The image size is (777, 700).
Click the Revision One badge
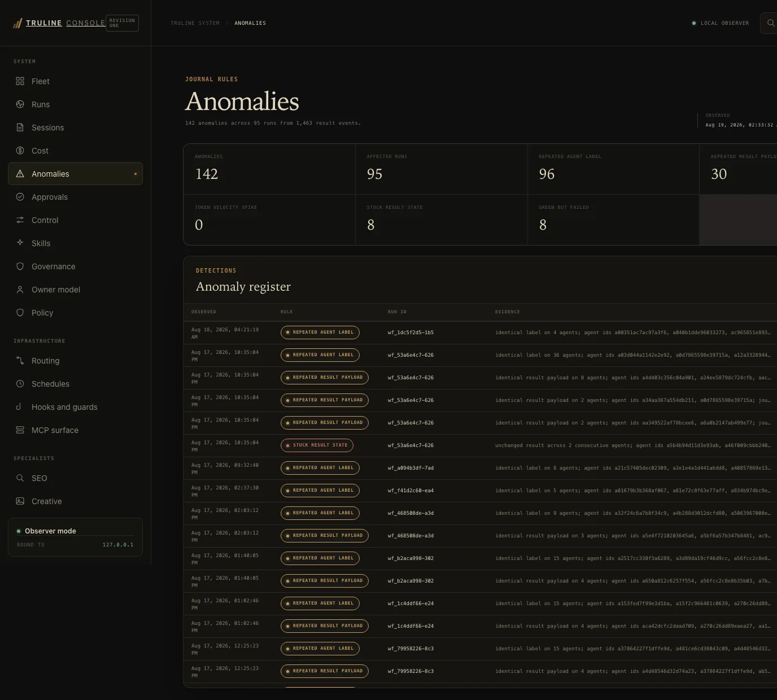coord(122,23)
